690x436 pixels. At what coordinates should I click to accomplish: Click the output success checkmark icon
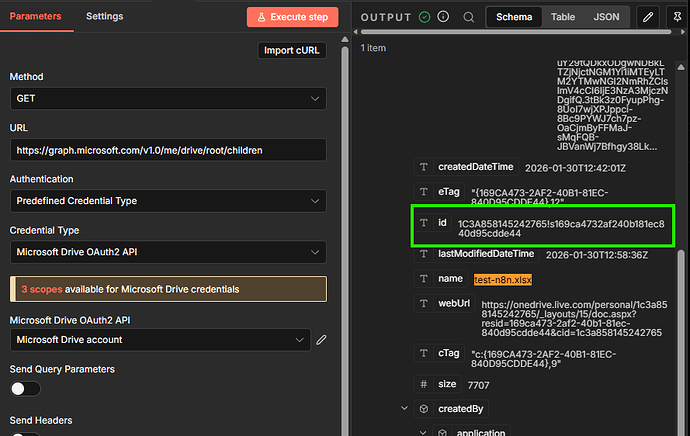tap(425, 17)
